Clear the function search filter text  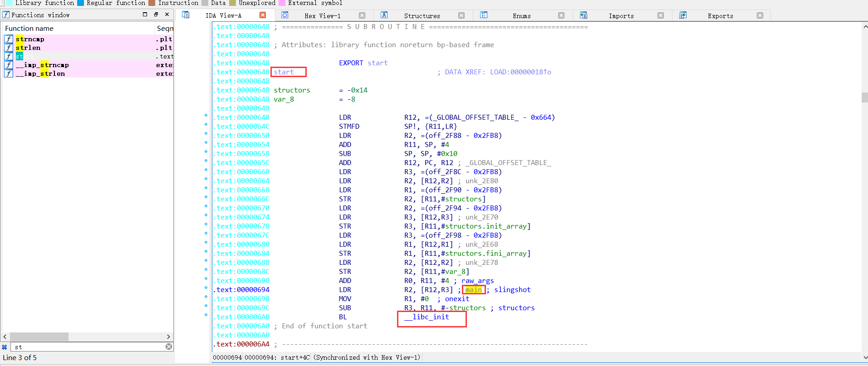(x=169, y=347)
